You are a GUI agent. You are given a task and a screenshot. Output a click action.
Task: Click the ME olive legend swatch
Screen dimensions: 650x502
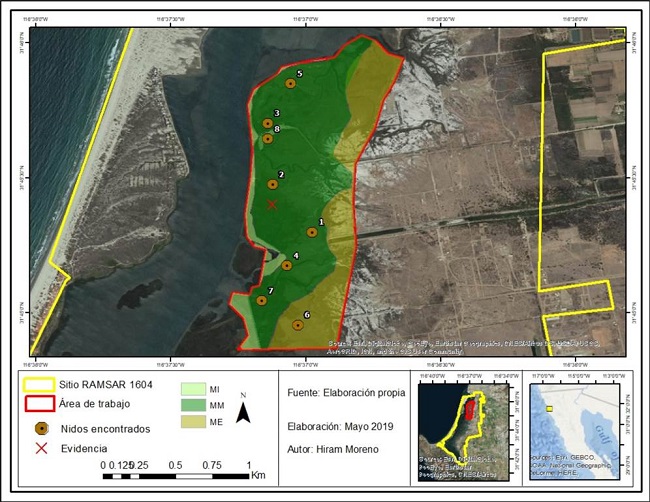193,422
